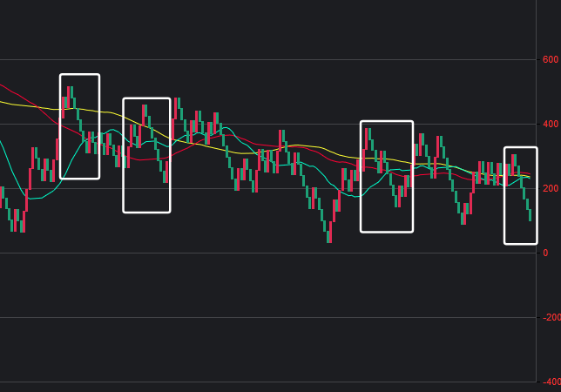
Task: Click the horizontal gridline at the -200 level
Action: (261, 317)
